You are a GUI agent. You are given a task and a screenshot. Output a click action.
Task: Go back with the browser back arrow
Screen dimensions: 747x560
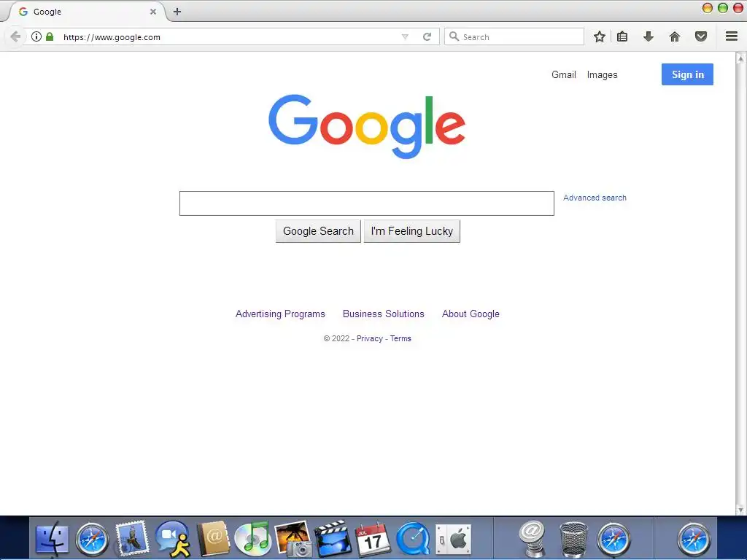(x=15, y=36)
